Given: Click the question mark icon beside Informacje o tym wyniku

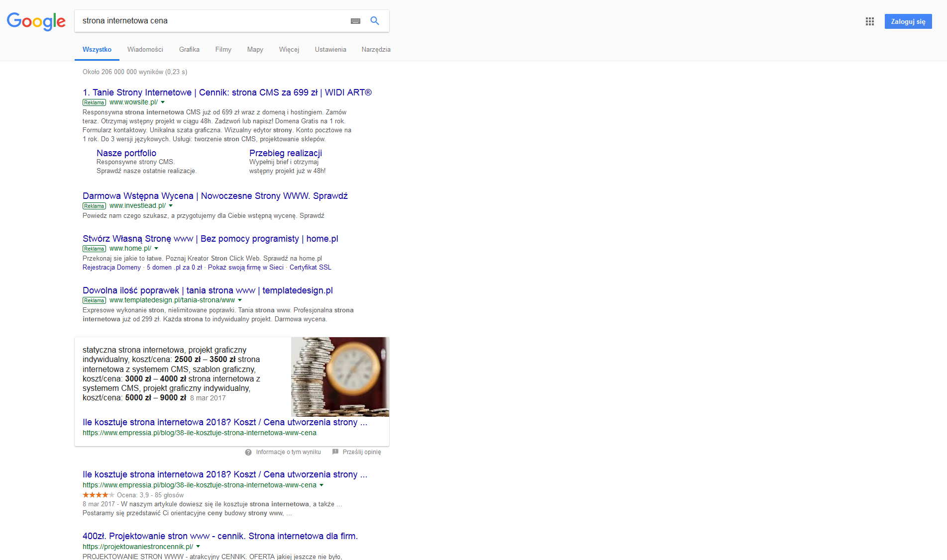Looking at the screenshot, I should coord(248,452).
